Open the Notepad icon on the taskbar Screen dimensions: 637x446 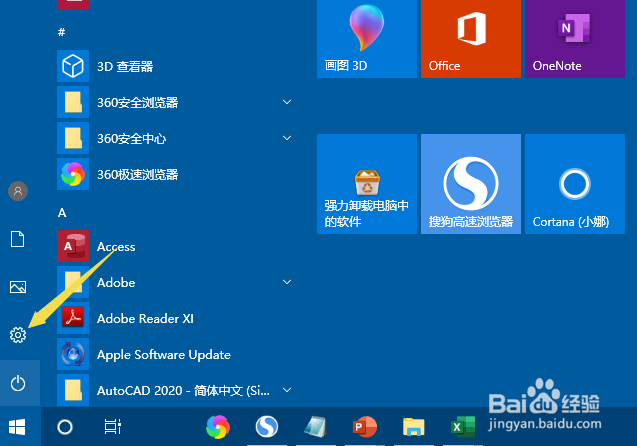[x=316, y=427]
